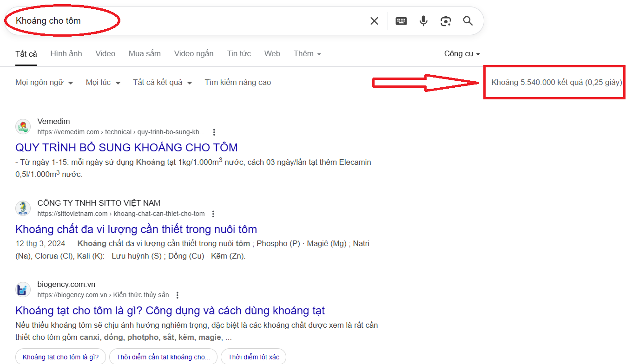Viewport: 626px width, 364px height.
Task: Click the CÔNG TY TNHH SITTO VIỆT NAM site name
Action: [99, 203]
